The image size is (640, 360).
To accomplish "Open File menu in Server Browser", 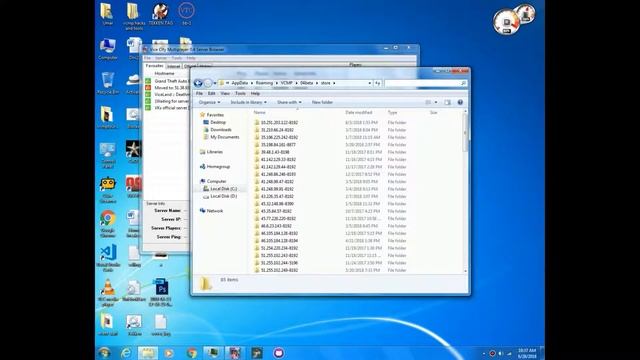I will [x=147, y=58].
